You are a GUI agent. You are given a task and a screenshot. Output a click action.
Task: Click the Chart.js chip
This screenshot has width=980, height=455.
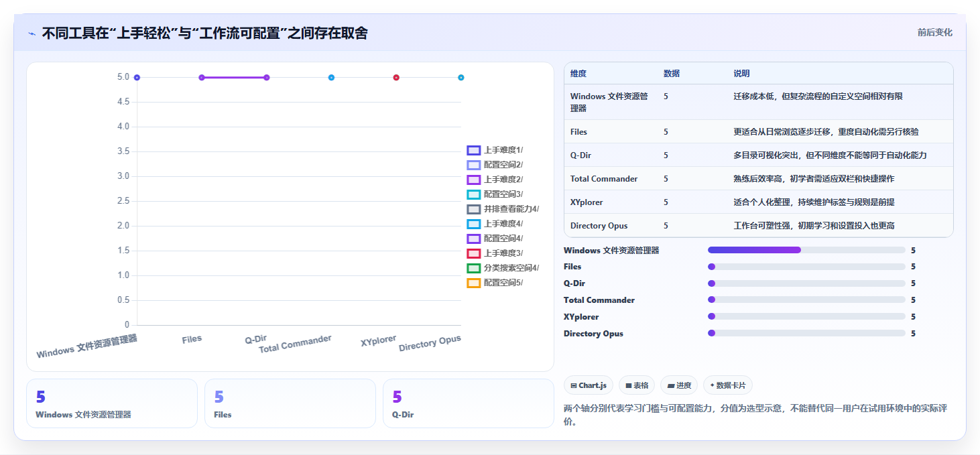click(589, 385)
